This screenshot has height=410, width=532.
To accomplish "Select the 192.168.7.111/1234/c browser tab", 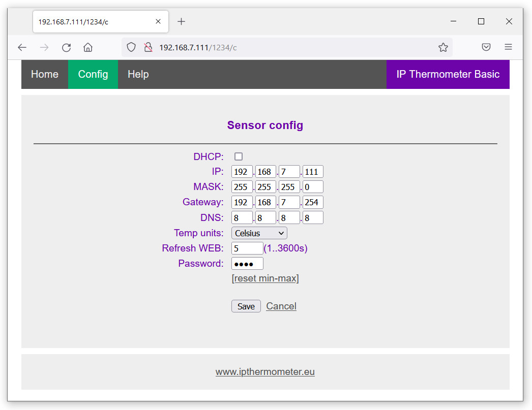I will click(x=100, y=22).
